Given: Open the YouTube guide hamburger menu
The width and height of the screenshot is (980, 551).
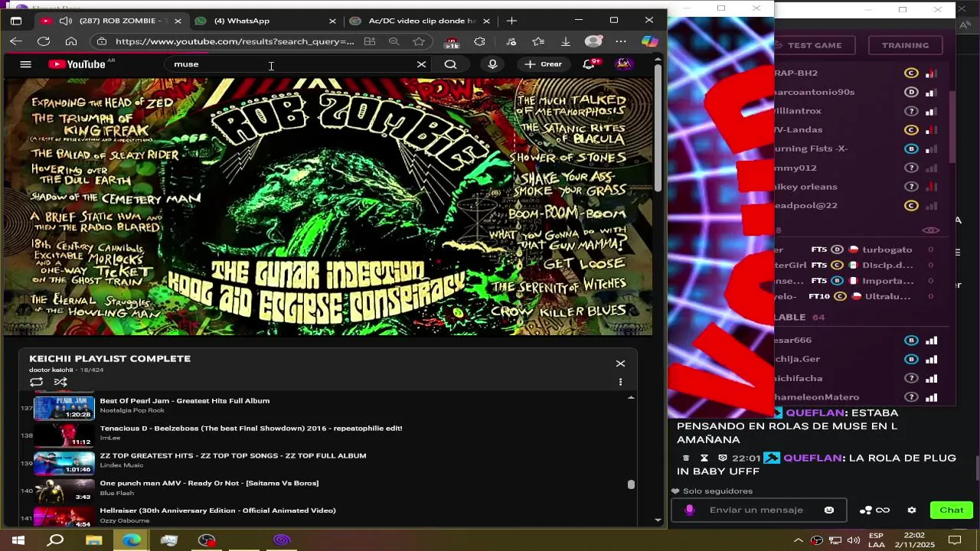Looking at the screenshot, I should pyautogui.click(x=25, y=64).
